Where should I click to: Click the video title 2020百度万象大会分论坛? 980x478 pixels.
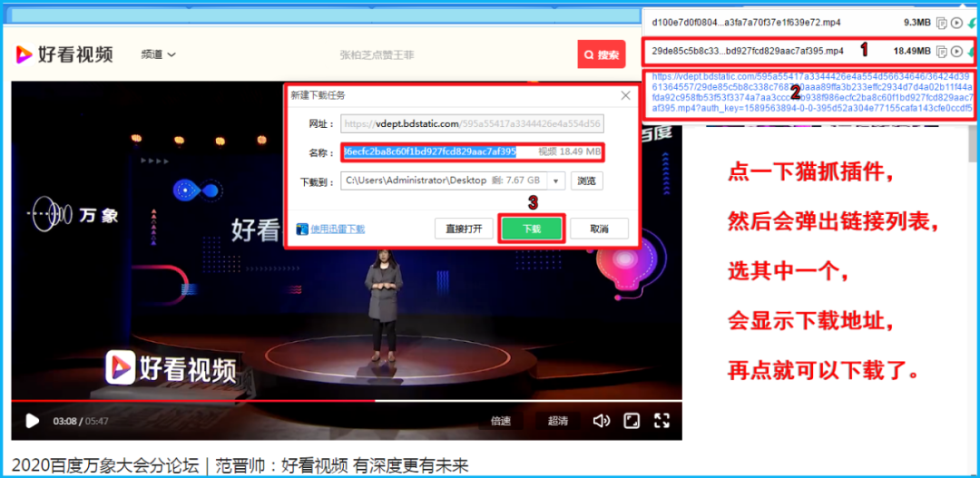click(240, 465)
